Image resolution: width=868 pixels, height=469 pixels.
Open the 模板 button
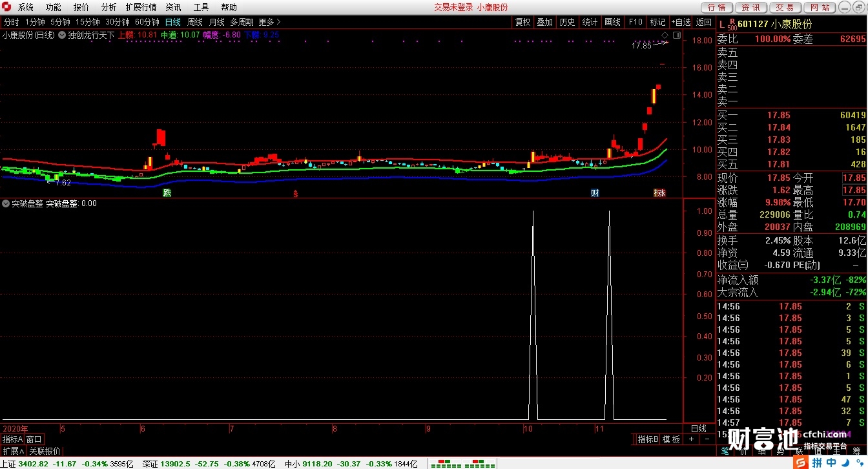click(672, 439)
